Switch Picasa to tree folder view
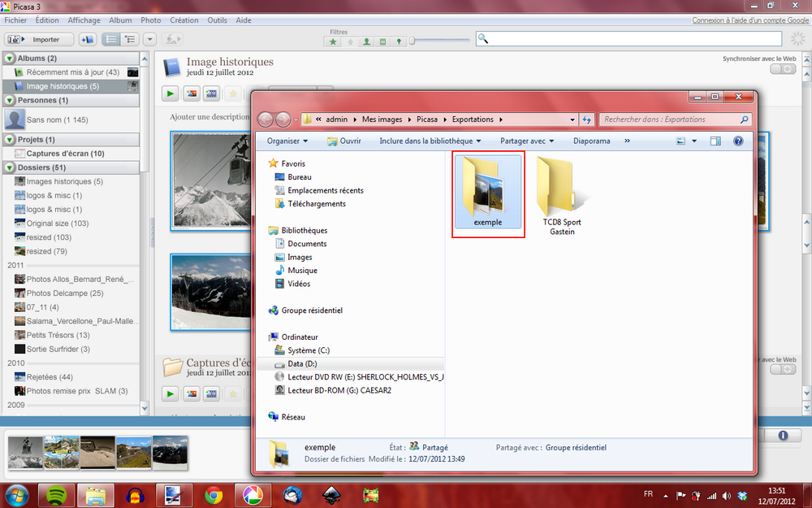The height and width of the screenshot is (508, 812). point(129,39)
